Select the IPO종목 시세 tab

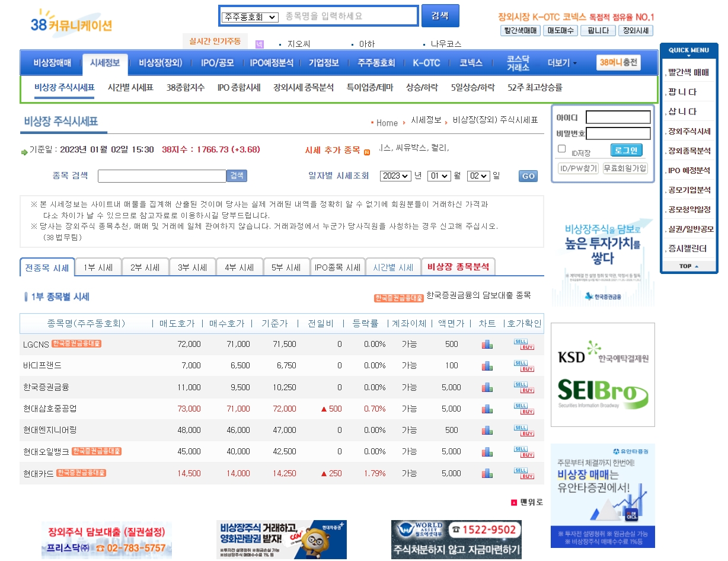337,267
